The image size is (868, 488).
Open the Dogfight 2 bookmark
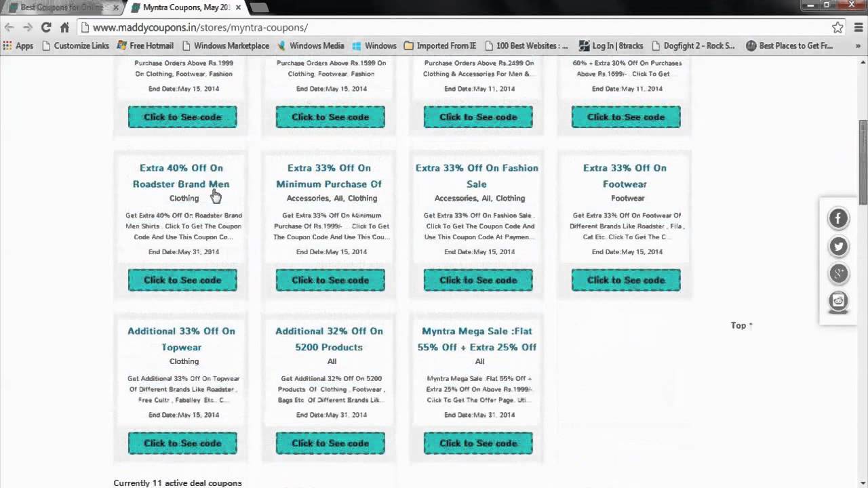point(694,45)
